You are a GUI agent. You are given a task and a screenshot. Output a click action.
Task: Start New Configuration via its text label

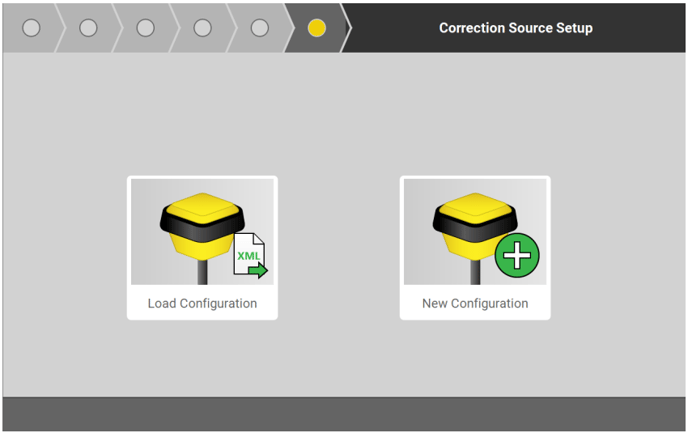(475, 303)
